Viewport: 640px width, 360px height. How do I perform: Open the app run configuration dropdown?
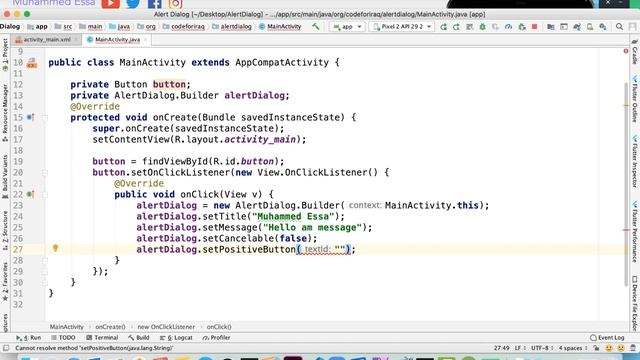[x=347, y=27]
